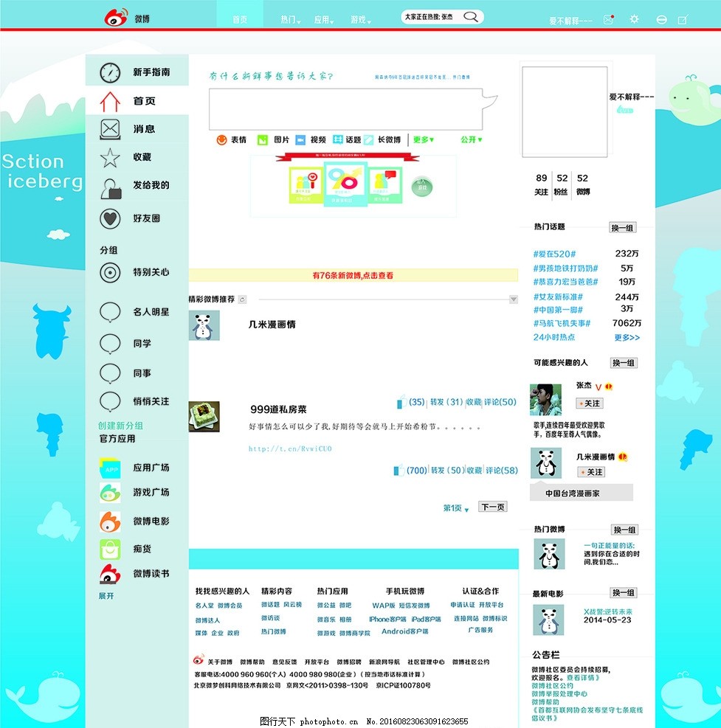
Task: Click the search magnifier icon in top bar
Action: click(469, 16)
